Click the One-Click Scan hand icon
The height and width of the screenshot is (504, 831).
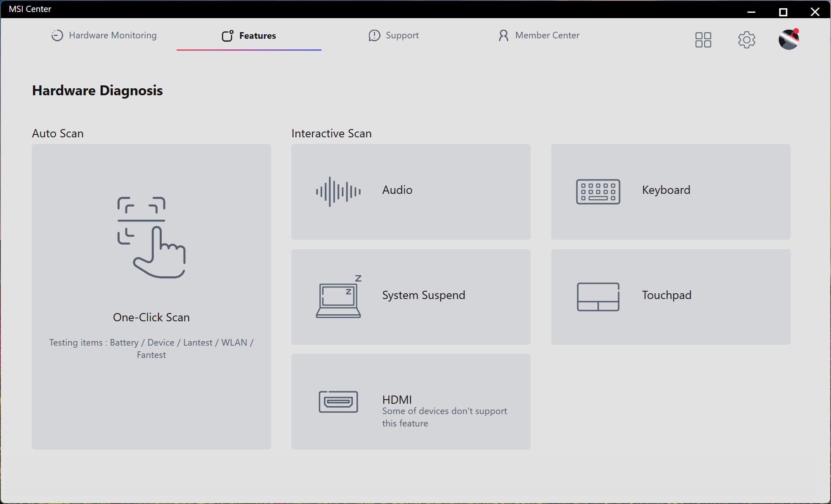coord(151,238)
